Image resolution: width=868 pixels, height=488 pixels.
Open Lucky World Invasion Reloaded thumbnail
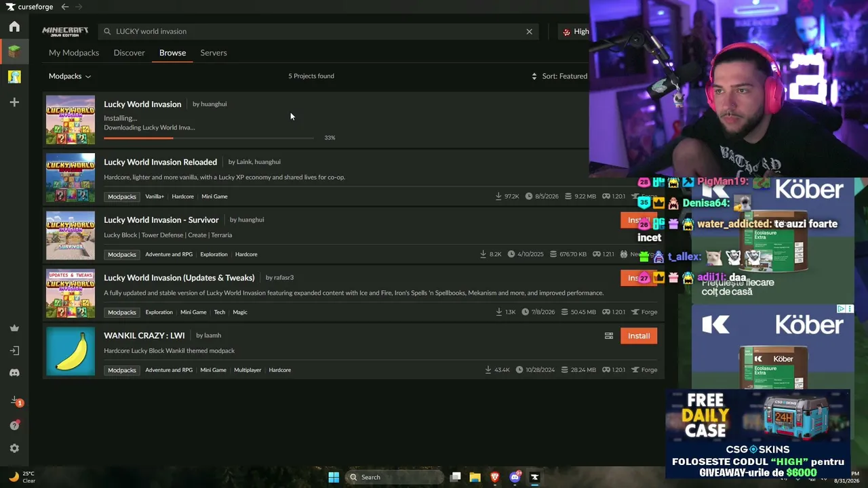pyautogui.click(x=71, y=178)
